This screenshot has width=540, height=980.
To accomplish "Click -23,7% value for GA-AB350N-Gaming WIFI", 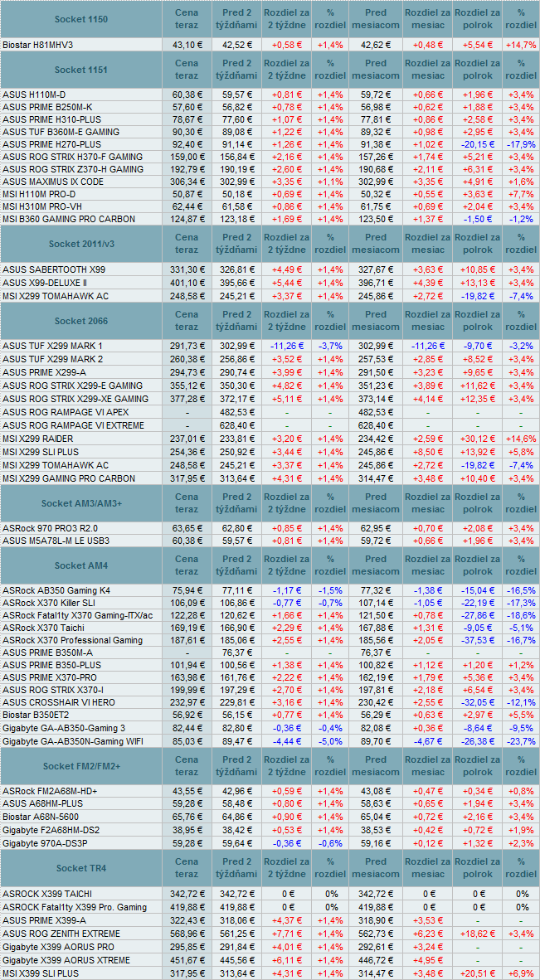I will [x=522, y=742].
